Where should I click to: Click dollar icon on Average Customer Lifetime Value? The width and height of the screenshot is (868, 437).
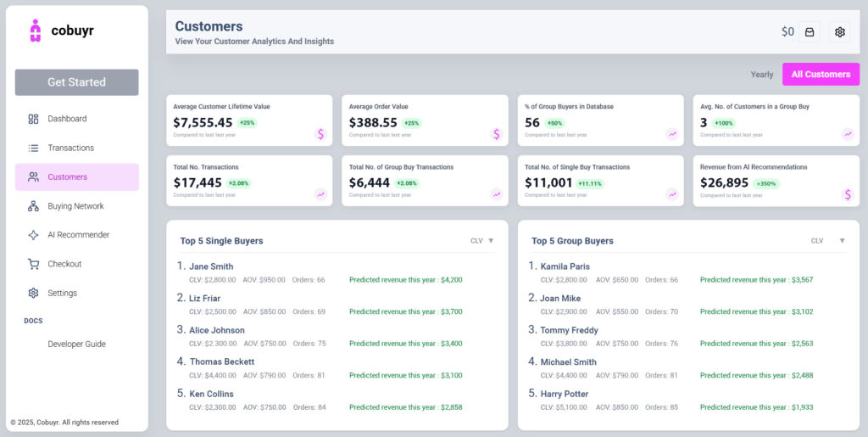(321, 134)
